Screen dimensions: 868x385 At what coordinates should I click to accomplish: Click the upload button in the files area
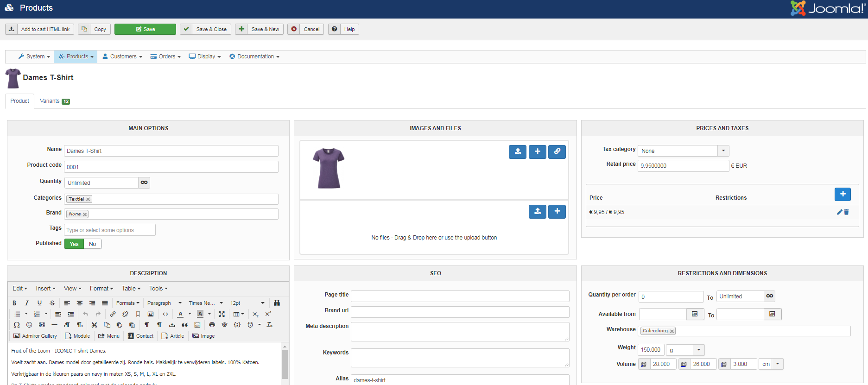[x=537, y=211]
